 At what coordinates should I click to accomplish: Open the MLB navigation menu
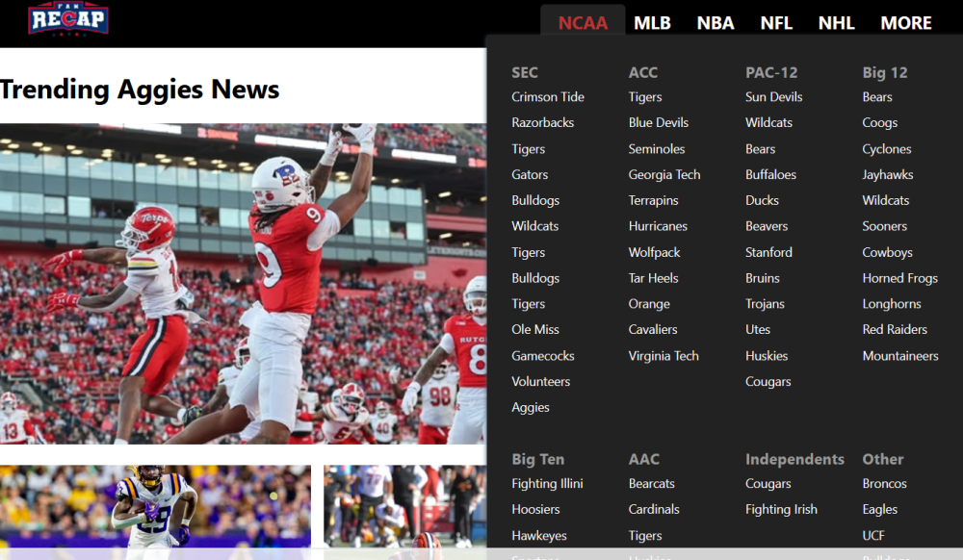652,23
